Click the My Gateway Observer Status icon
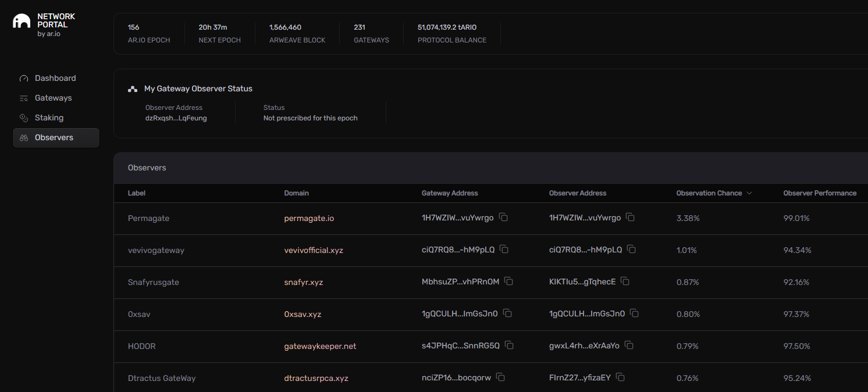Screen dimensions: 868x392 pyautogui.click(x=133, y=89)
